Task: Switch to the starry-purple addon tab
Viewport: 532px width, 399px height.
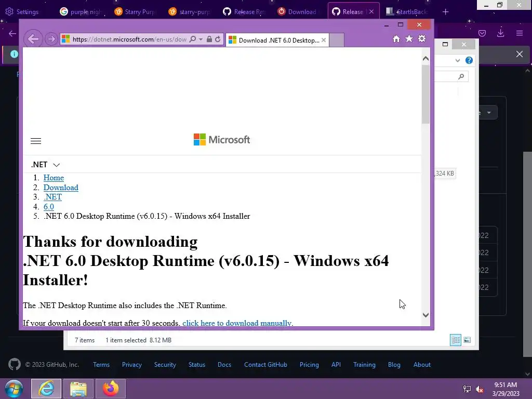Action: pyautogui.click(x=189, y=12)
